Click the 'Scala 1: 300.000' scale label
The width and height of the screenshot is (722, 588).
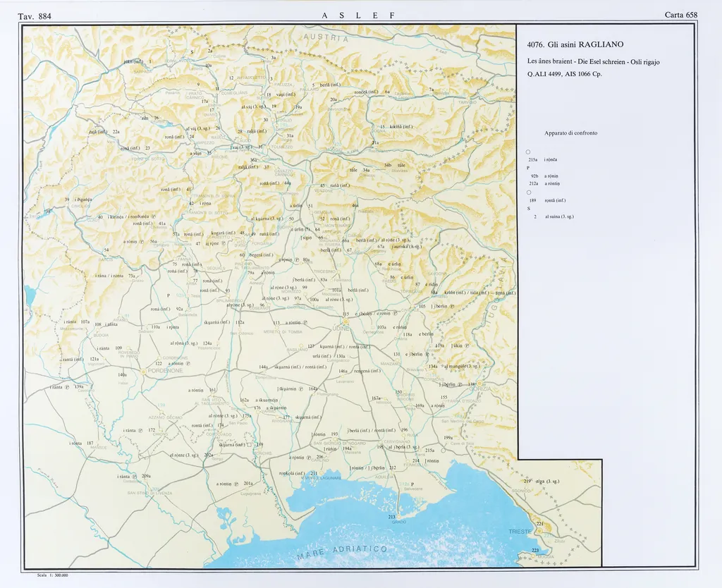[x=51, y=575]
